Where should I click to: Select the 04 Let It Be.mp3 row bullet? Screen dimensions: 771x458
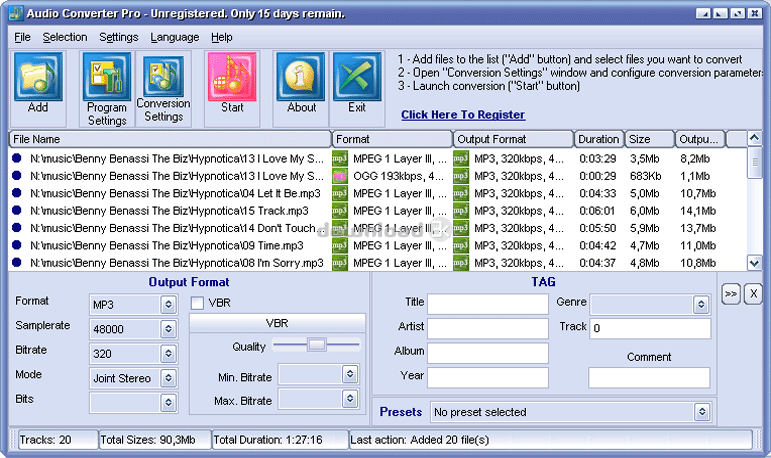(x=17, y=193)
